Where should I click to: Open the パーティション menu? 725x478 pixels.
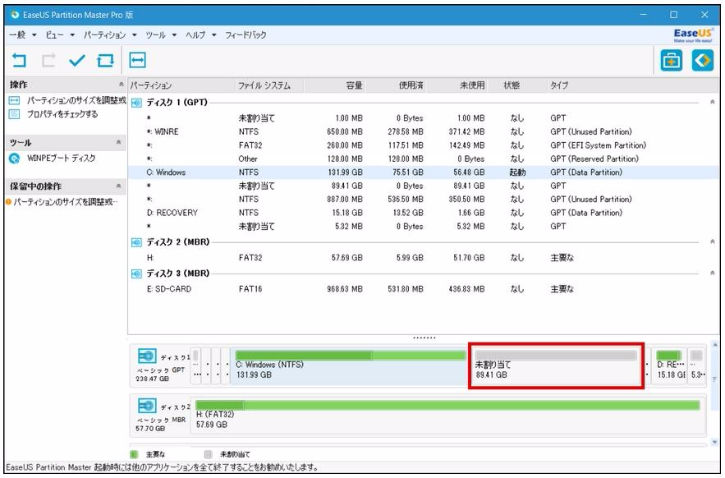point(109,35)
